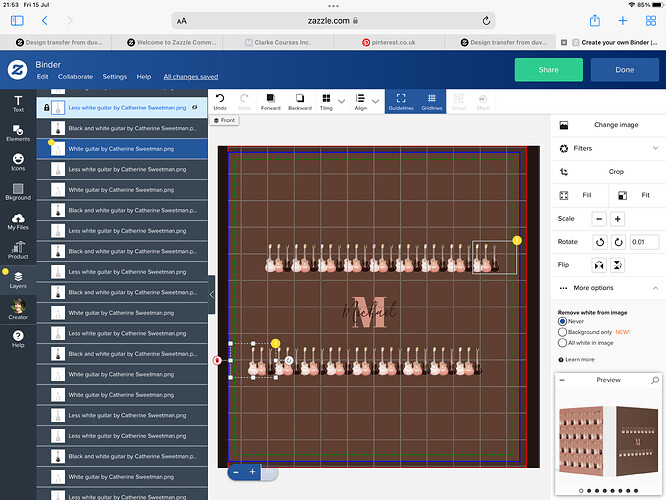Open the Icons panel
The height and width of the screenshot is (500, 666).
tap(18, 162)
